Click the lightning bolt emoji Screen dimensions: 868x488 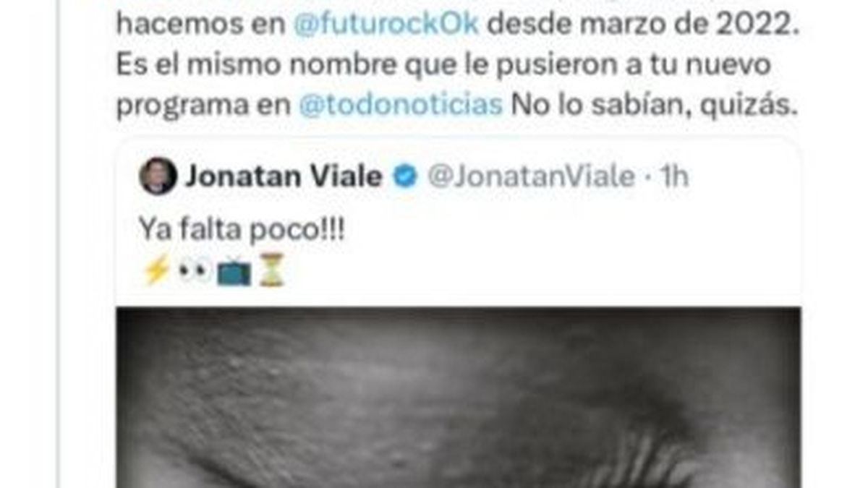(156, 271)
